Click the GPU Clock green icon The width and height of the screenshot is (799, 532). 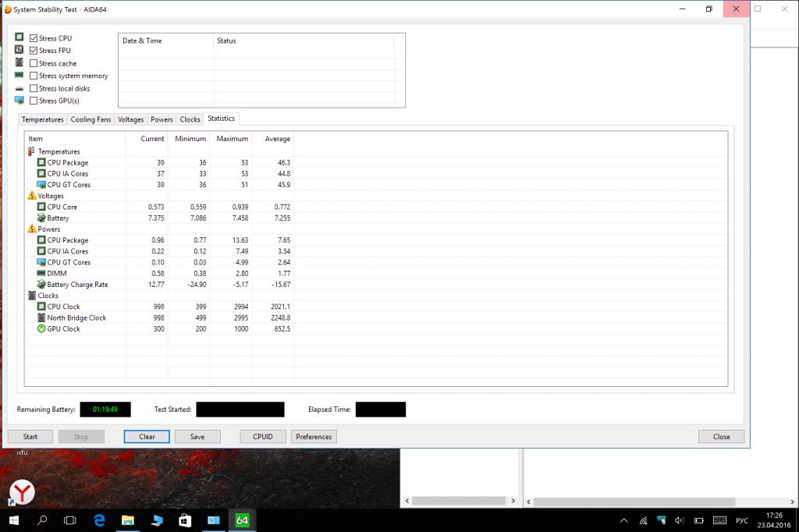[41, 328]
